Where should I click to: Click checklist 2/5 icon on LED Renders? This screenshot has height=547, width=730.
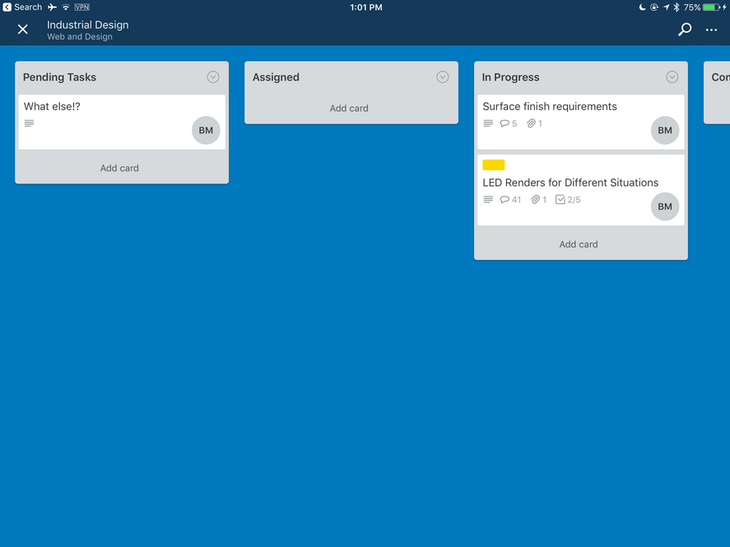568,200
